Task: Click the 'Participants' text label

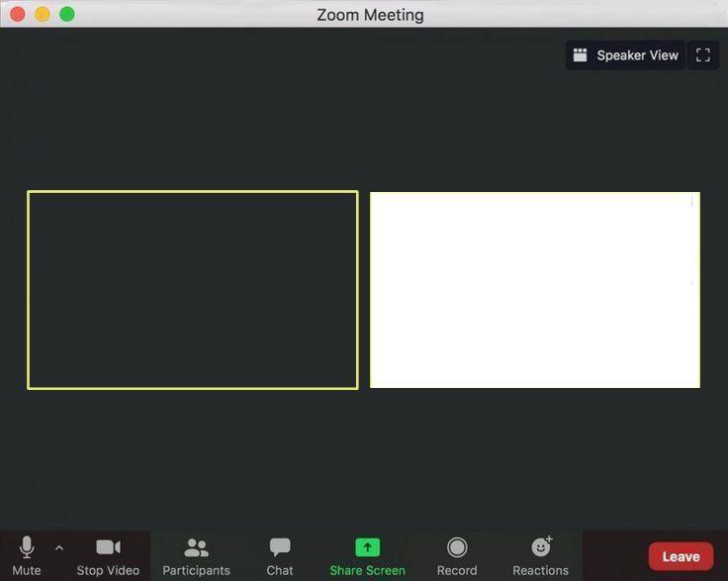Action: [196, 570]
